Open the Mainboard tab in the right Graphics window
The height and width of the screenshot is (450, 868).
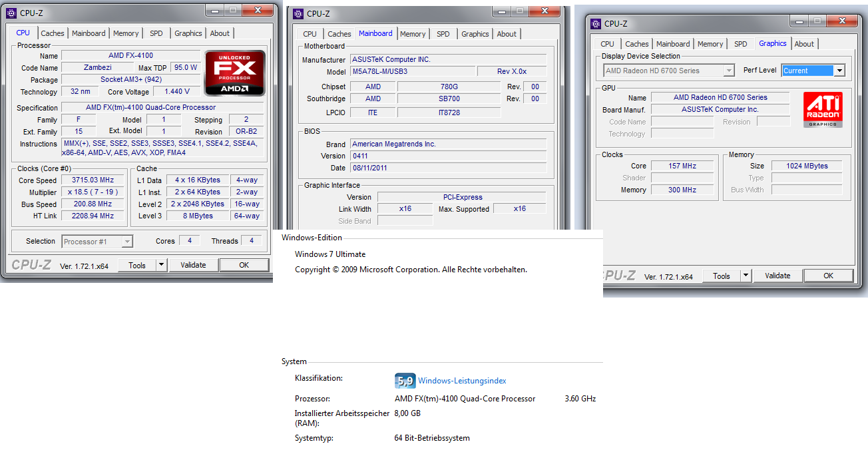pos(673,44)
